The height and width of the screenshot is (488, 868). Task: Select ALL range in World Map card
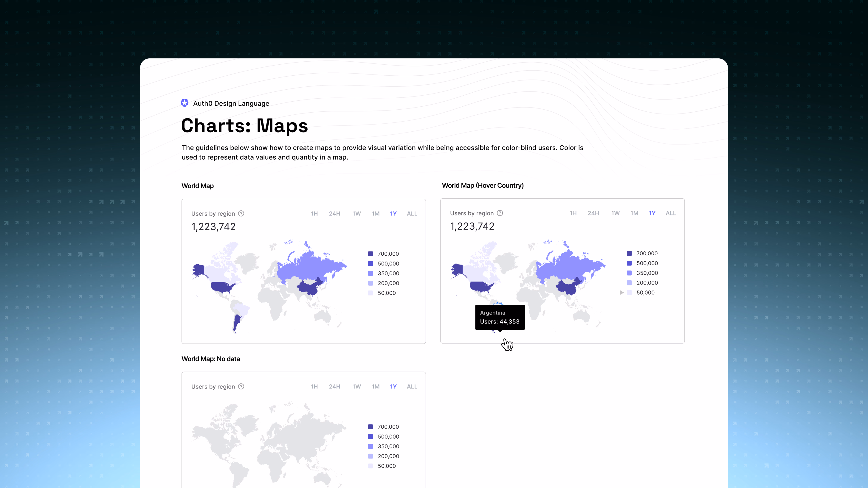tap(412, 214)
